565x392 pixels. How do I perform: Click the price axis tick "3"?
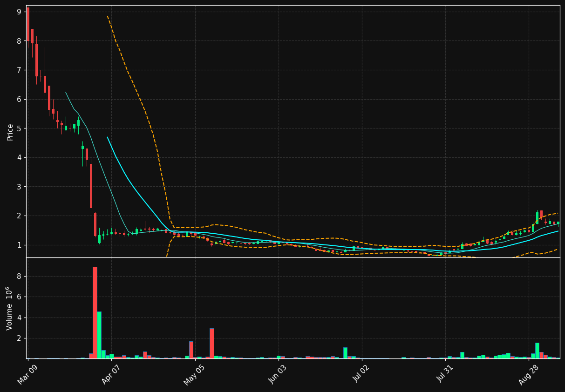[19, 187]
